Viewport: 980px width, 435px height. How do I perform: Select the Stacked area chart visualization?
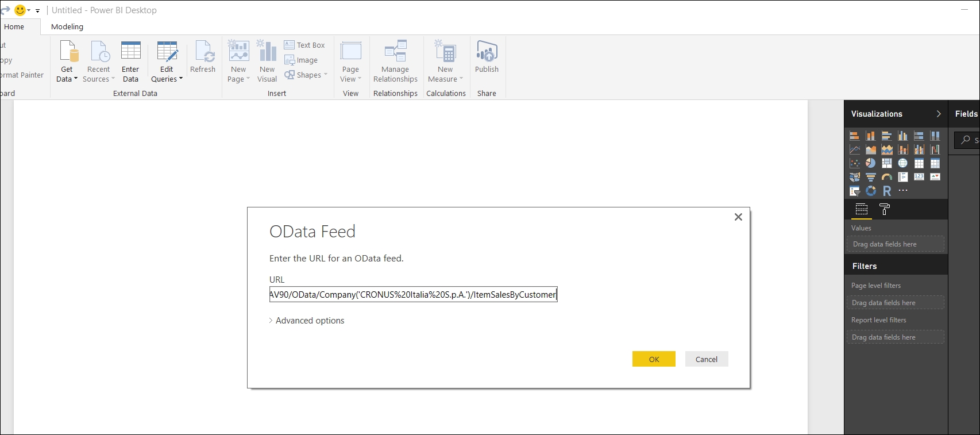pos(887,149)
